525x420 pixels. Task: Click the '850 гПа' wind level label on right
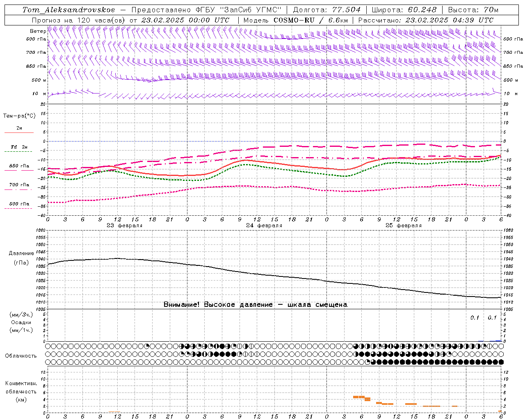click(x=513, y=66)
